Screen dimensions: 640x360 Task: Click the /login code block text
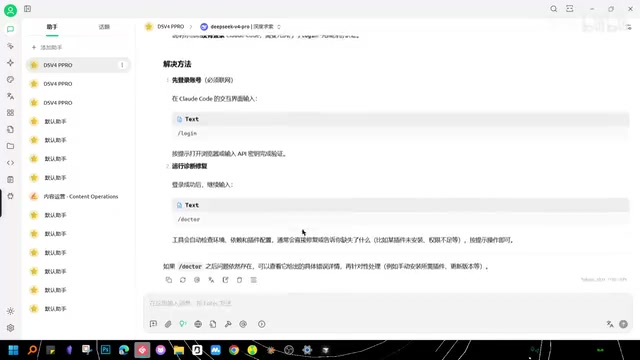187,133
